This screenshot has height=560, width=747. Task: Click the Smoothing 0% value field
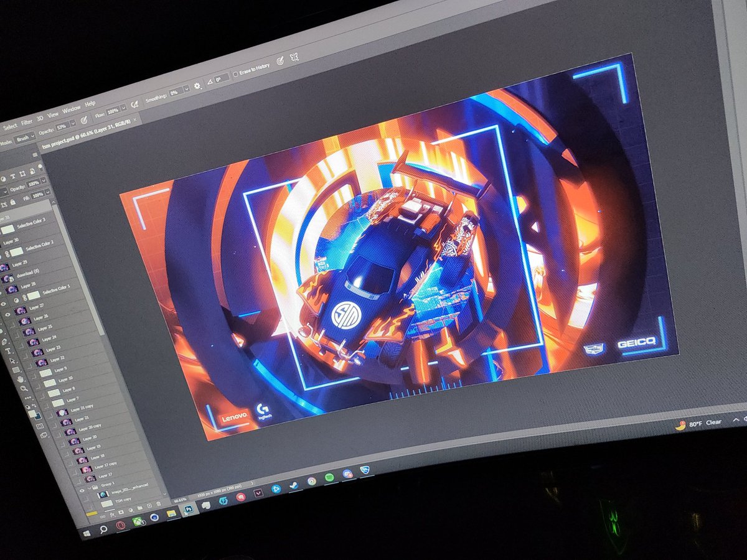point(176,92)
